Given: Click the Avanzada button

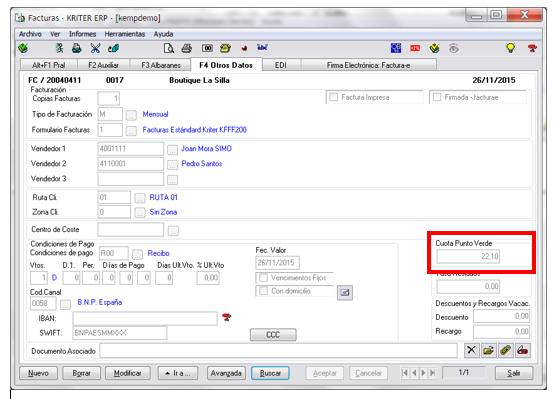Looking at the screenshot, I should click(x=226, y=373).
